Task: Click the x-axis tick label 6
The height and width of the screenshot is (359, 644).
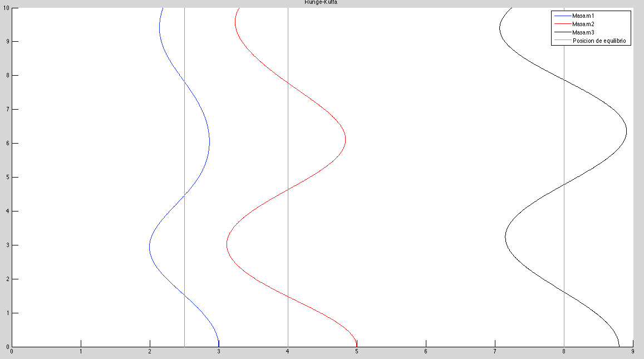Action: pos(426,352)
